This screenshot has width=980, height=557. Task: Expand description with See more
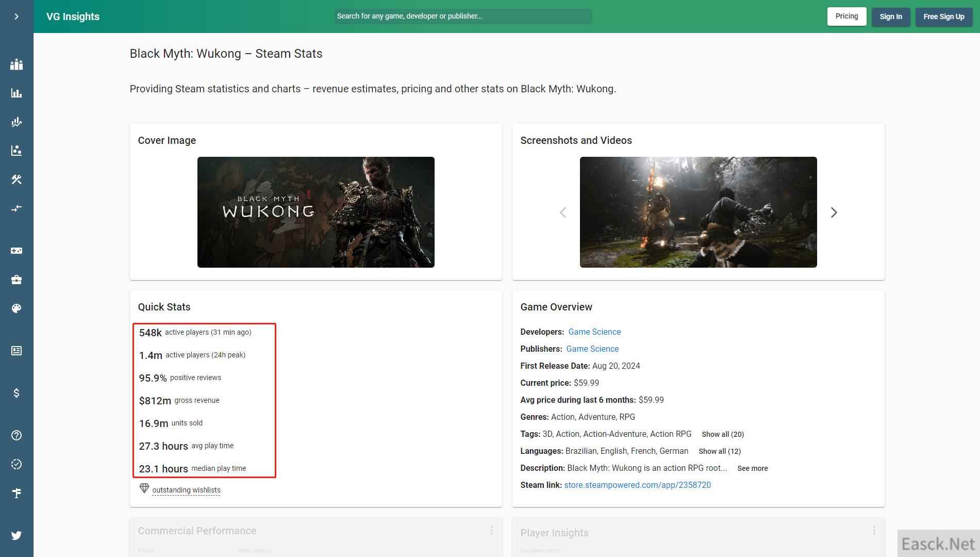(x=752, y=468)
